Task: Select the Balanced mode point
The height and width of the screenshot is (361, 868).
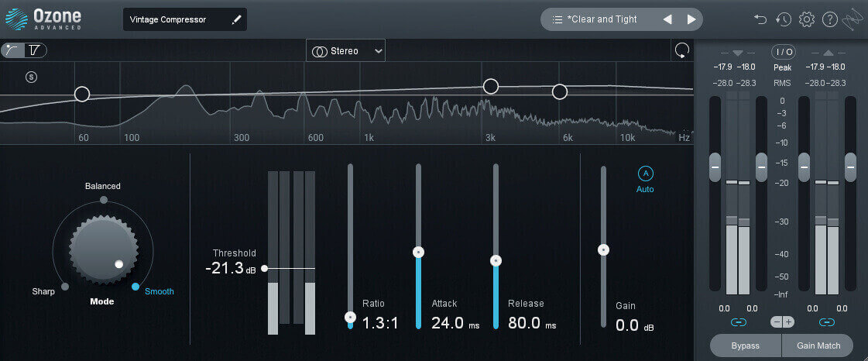Action: coord(104,200)
